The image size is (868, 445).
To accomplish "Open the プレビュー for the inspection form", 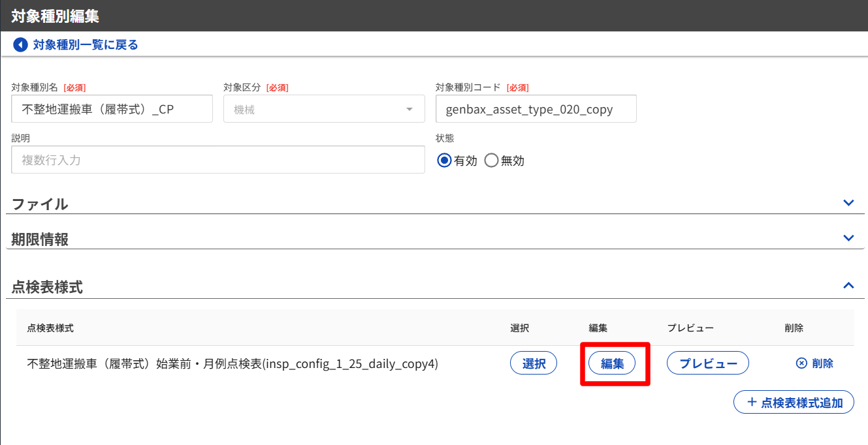I will 707,363.
